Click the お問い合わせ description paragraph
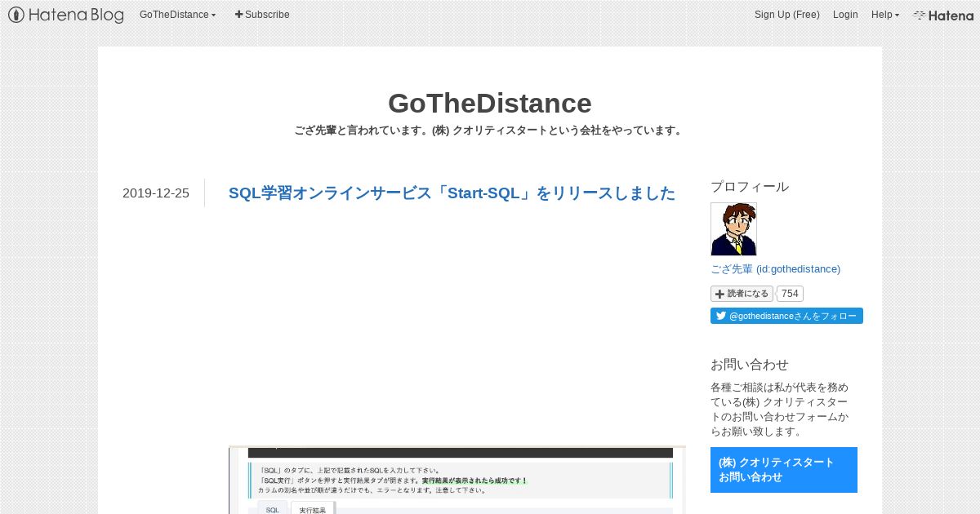Image resolution: width=980 pixels, height=514 pixels. coord(780,409)
